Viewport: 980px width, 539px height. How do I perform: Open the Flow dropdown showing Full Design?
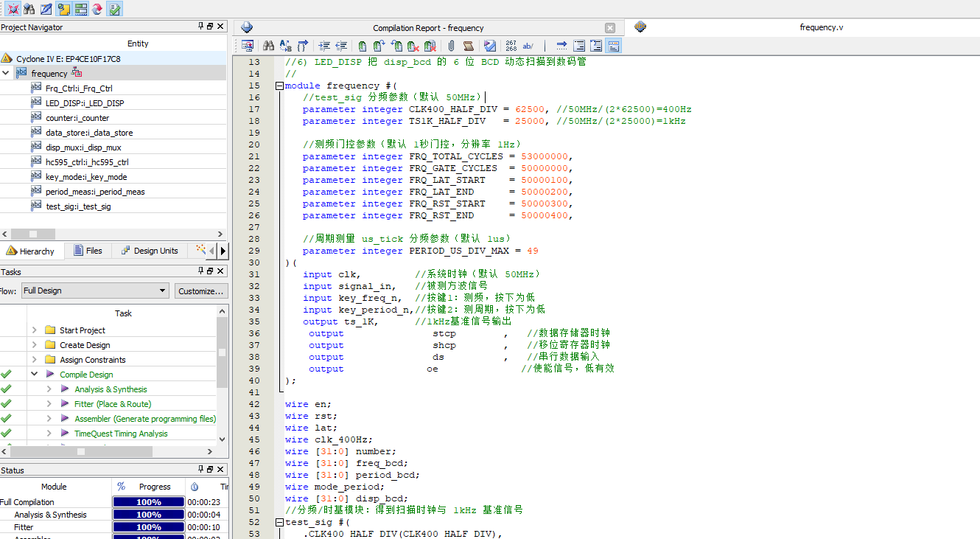tap(96, 291)
